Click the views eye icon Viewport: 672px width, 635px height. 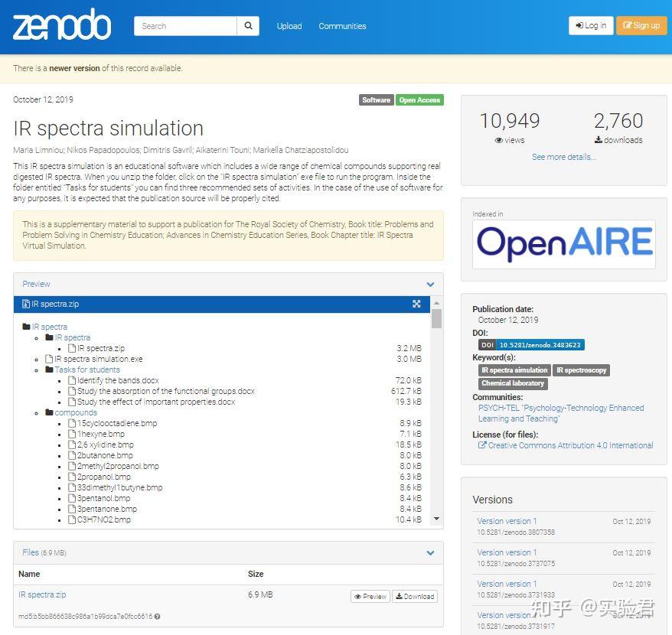(x=498, y=140)
